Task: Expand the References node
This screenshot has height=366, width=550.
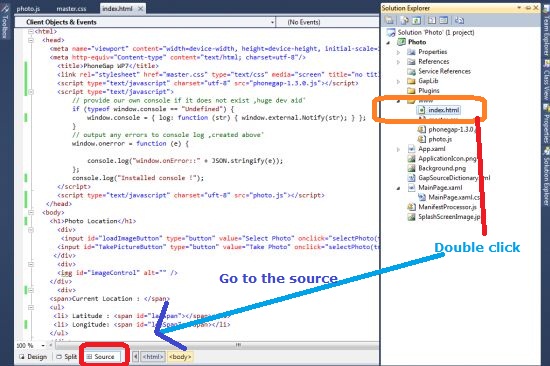Action: pos(398,62)
